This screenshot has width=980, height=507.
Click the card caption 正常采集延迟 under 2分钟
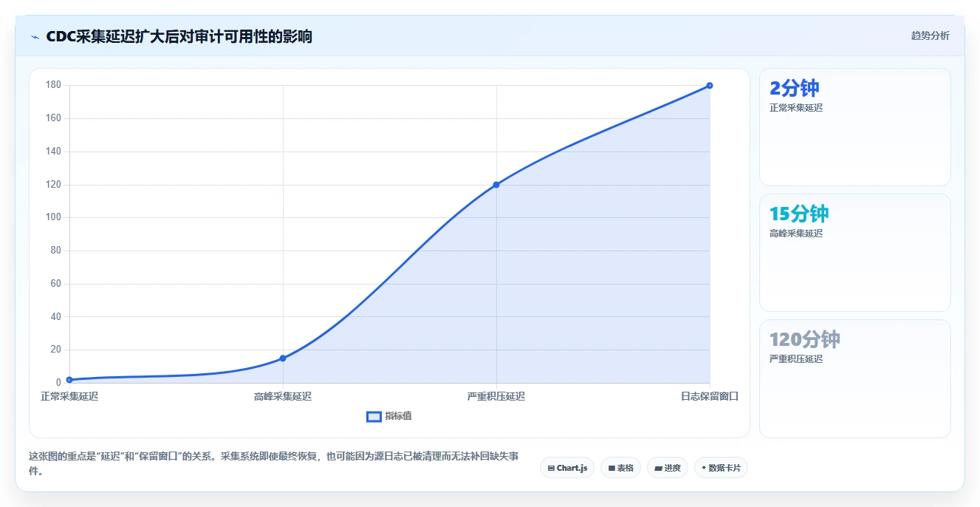coord(796,108)
